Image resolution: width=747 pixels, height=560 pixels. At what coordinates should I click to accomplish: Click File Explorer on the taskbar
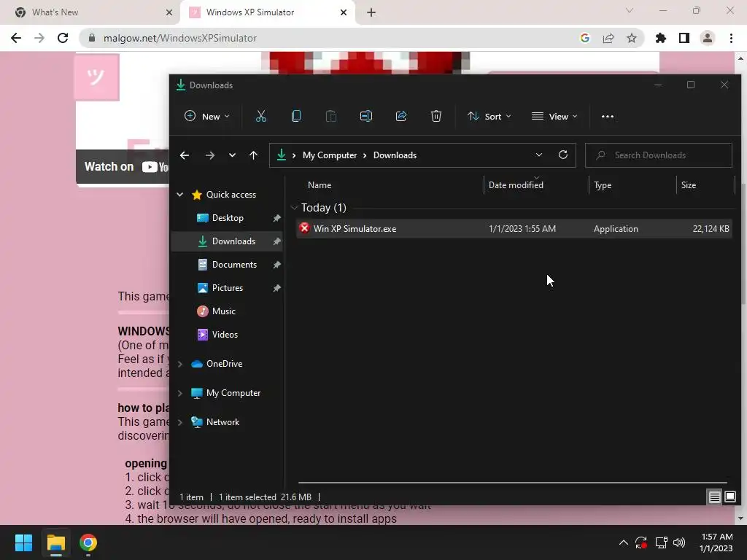pyautogui.click(x=55, y=542)
